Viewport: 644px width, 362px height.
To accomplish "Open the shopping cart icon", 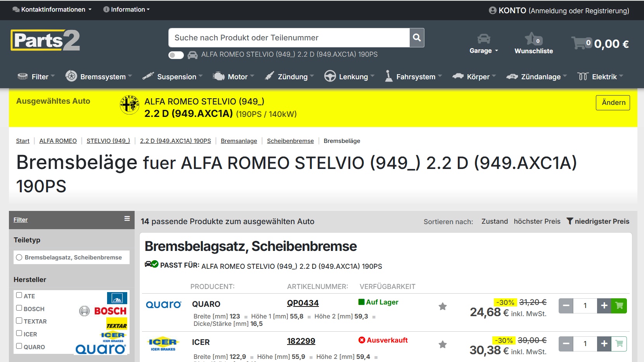I will [580, 42].
